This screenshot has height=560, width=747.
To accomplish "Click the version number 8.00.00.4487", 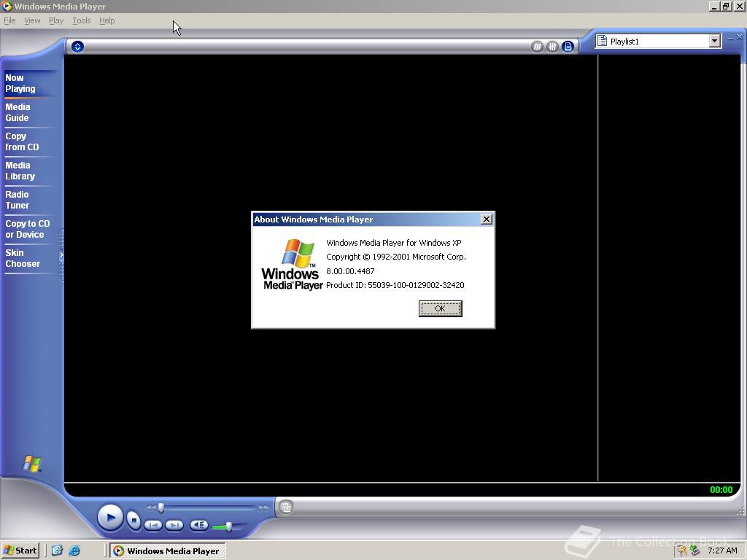I will pos(350,271).
